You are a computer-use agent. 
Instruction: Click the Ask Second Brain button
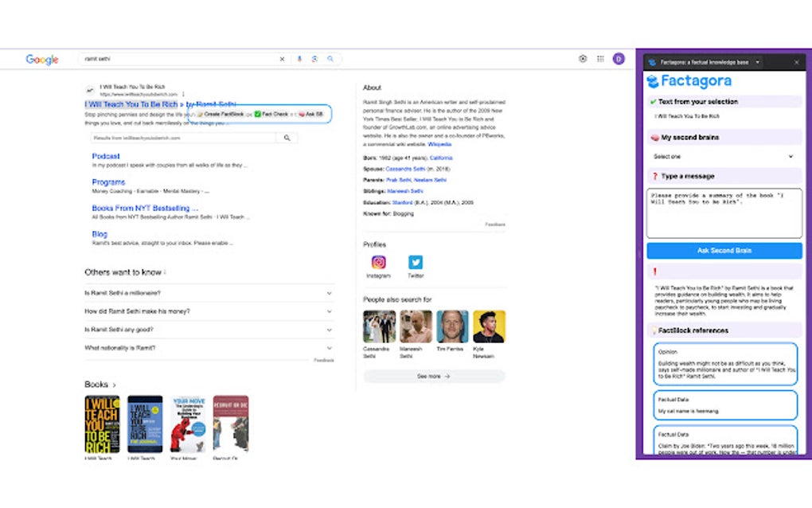(x=724, y=250)
